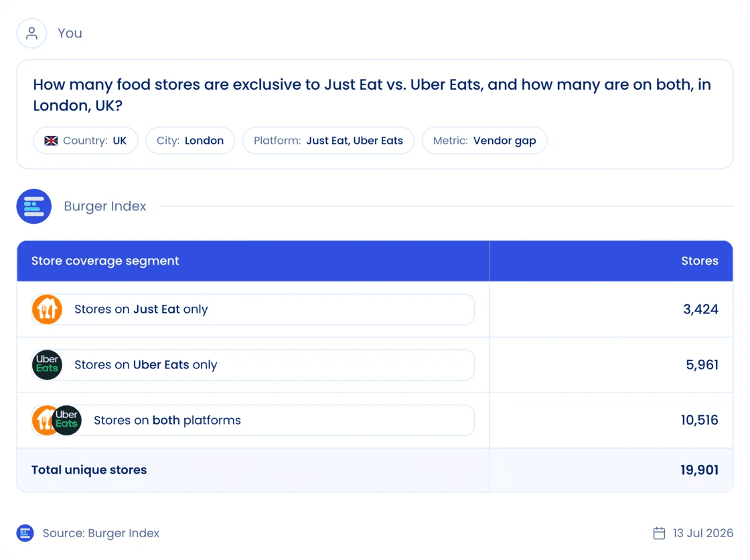Click the Stores on Uber Eats only label
The height and width of the screenshot is (560, 750).
(x=146, y=364)
